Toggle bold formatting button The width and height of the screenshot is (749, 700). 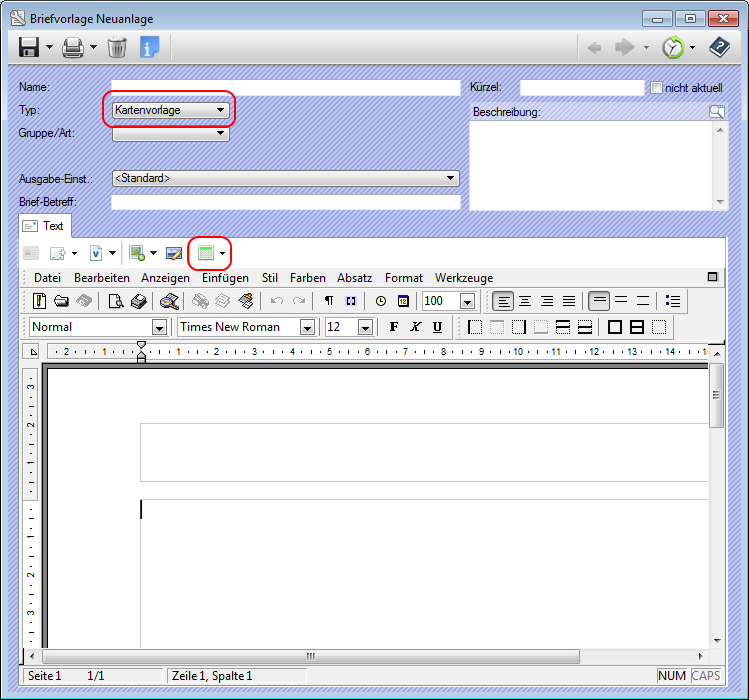[393, 327]
